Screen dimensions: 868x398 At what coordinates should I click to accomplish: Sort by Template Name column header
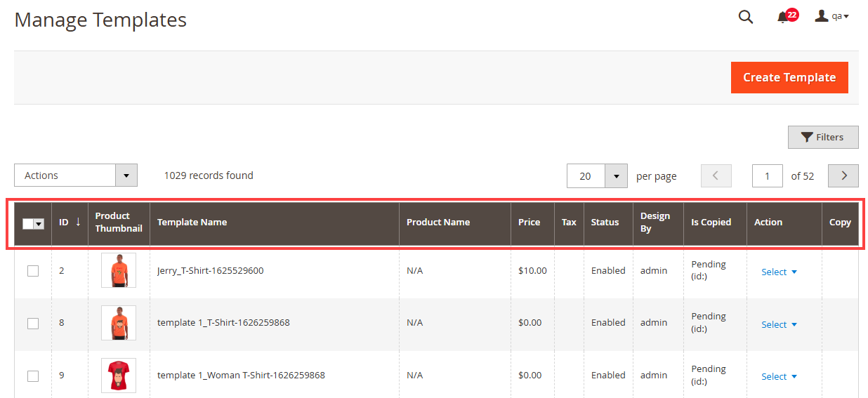(x=192, y=222)
